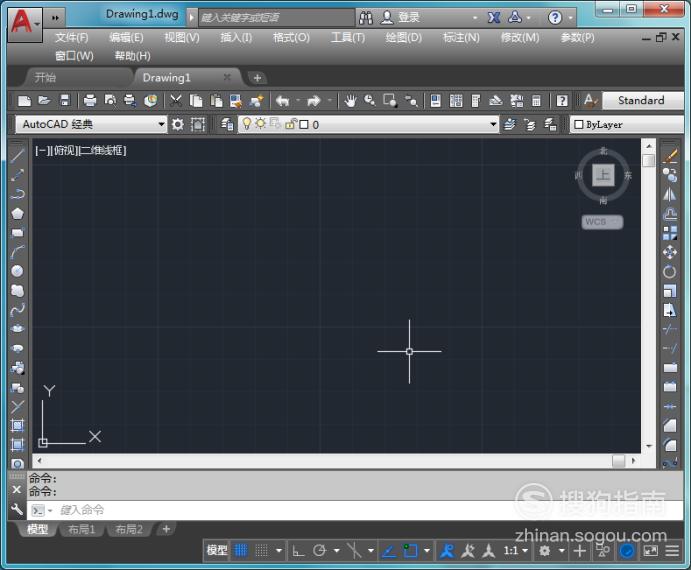This screenshot has width=691, height=570.
Task: Toggle 2D object snap in status bar
Action: pyautogui.click(x=410, y=550)
